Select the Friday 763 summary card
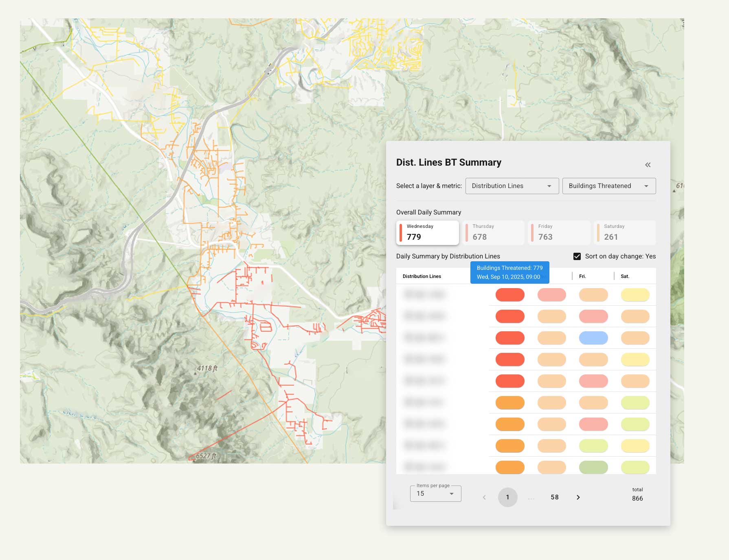The width and height of the screenshot is (729, 560). 559,232
